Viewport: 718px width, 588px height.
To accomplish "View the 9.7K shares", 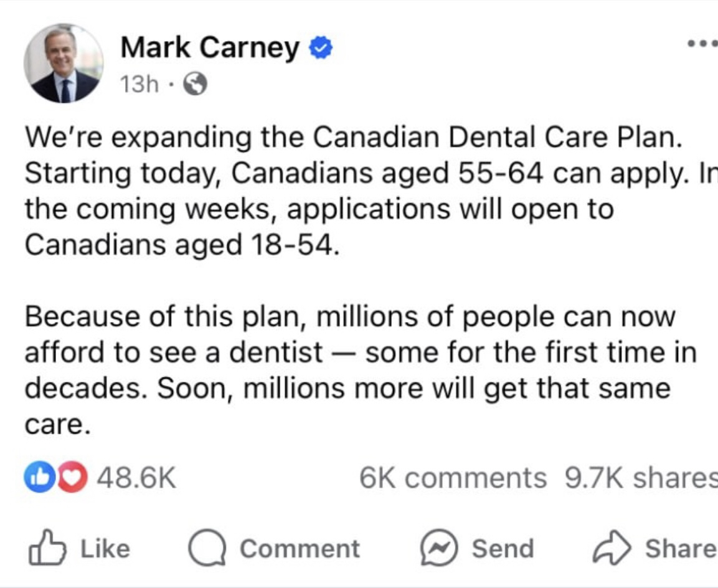I will pyautogui.click(x=640, y=478).
